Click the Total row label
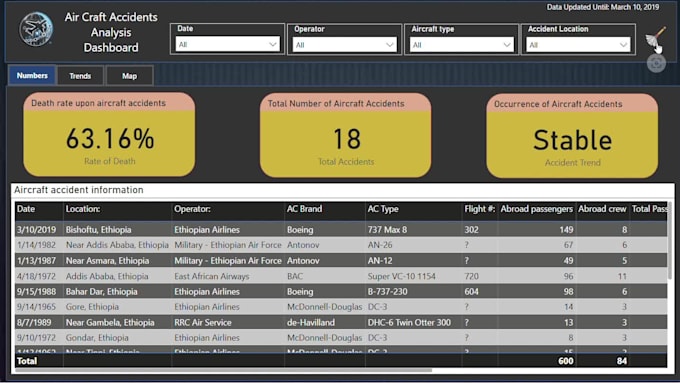 click(27, 361)
